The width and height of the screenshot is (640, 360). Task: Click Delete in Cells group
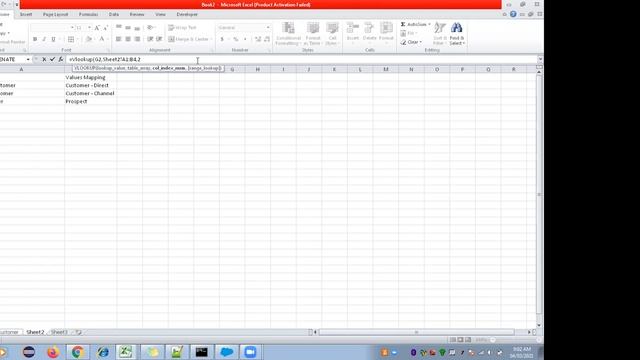tap(369, 33)
